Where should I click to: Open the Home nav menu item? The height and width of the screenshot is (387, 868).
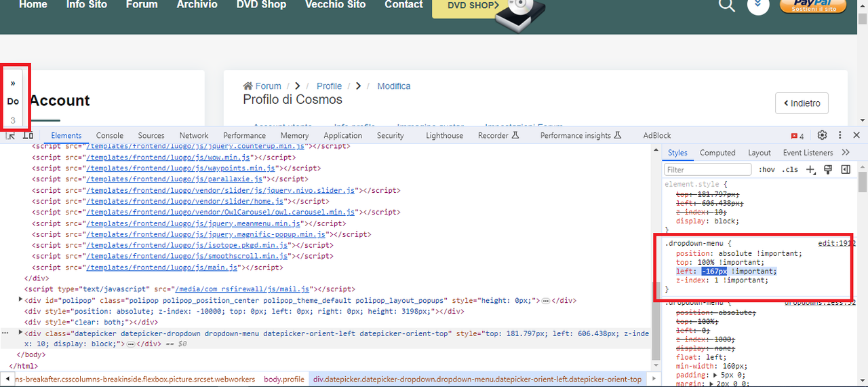click(x=33, y=5)
